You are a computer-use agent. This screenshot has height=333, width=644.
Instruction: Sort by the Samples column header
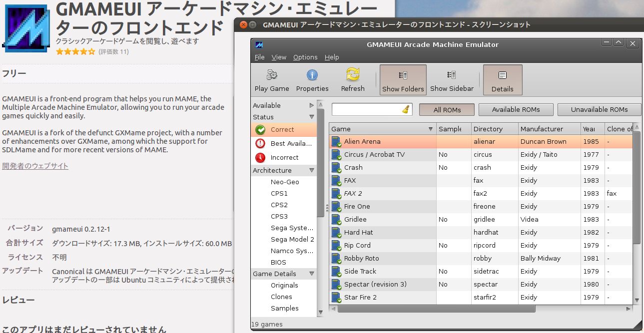[x=454, y=129]
